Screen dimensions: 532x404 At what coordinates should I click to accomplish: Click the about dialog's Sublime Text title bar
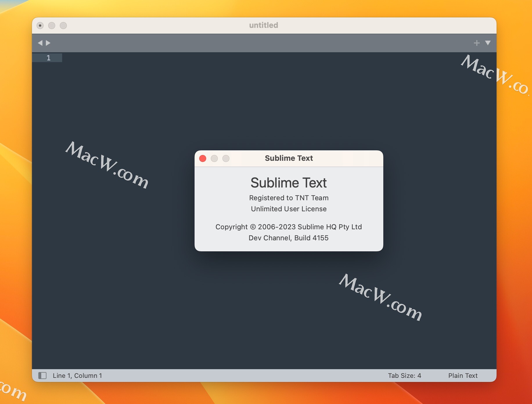pos(289,158)
